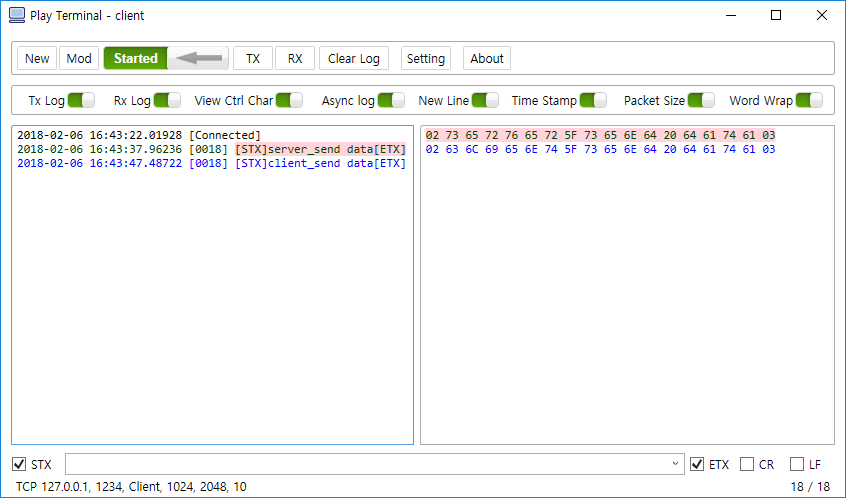Turn off Packet Size toggle

[x=701, y=100]
